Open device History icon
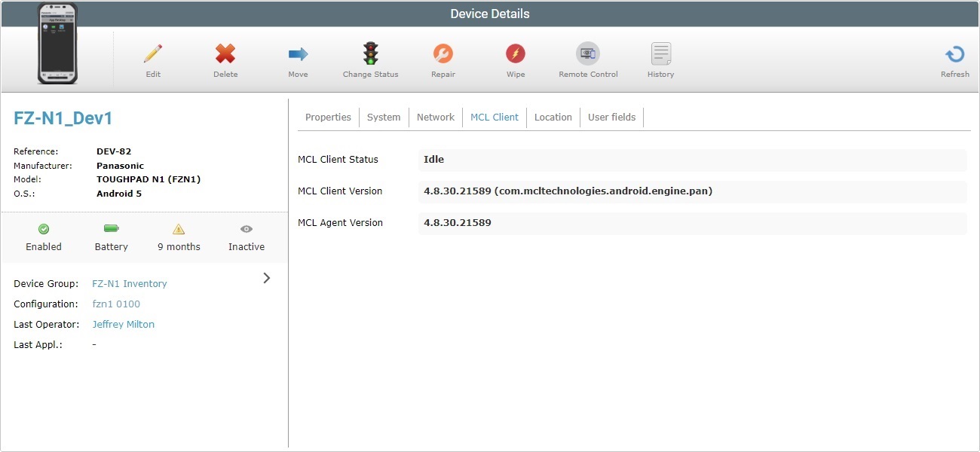 660,54
